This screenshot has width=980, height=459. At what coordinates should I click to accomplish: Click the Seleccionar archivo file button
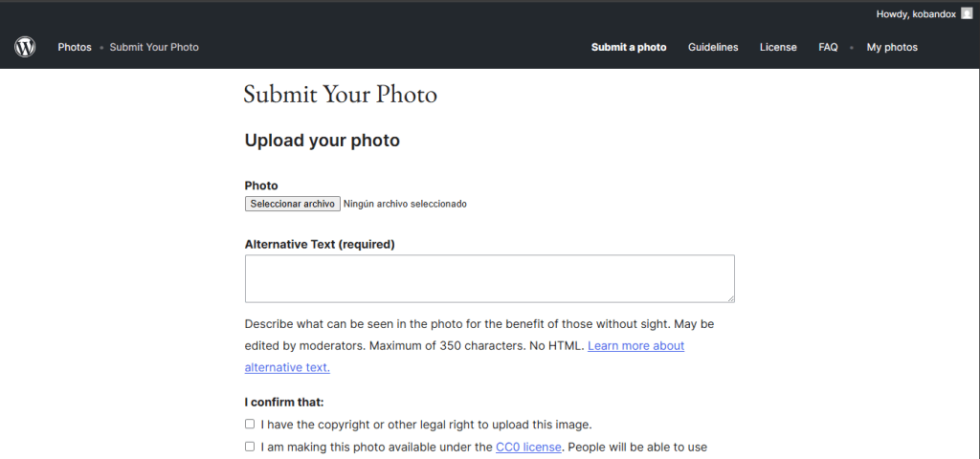293,204
